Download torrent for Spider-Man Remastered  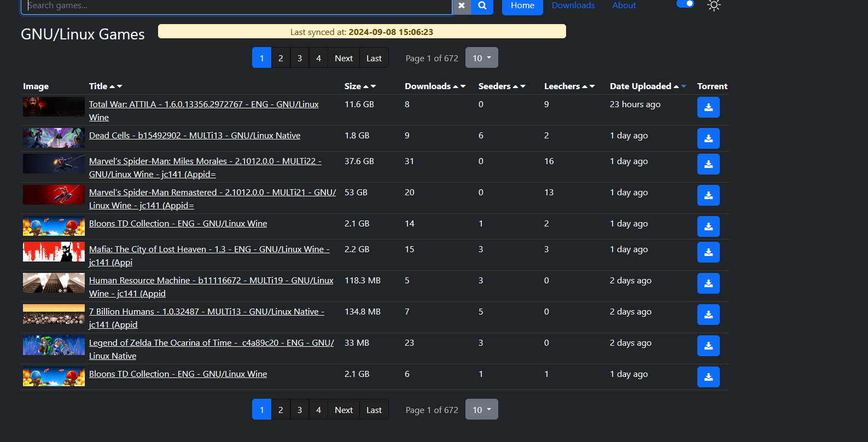[x=708, y=195]
